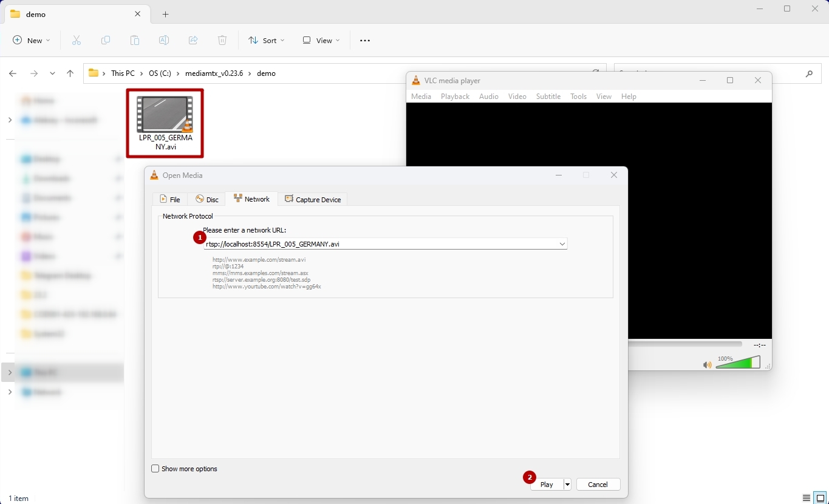The height and width of the screenshot is (504, 829).
Task: Expand the chevron after This PC breadcrumb
Action: [x=142, y=73]
